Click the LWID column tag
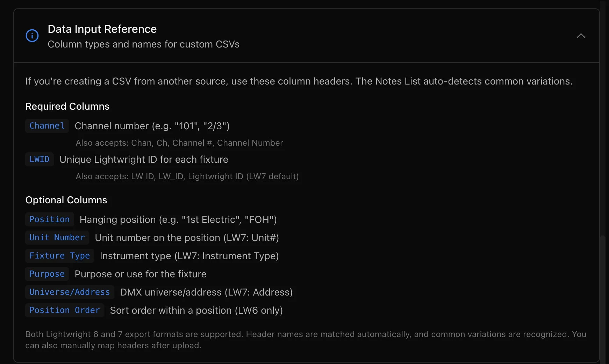 click(x=40, y=159)
